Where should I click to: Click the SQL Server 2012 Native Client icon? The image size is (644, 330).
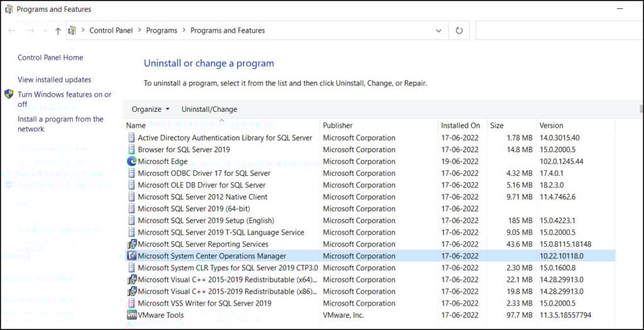(x=131, y=197)
